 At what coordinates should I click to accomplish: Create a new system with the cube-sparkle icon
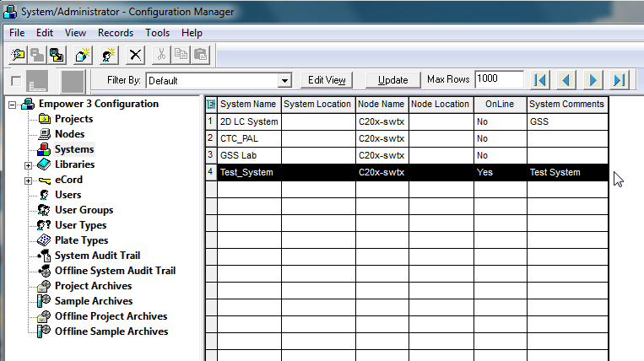pyautogui.click(x=83, y=55)
